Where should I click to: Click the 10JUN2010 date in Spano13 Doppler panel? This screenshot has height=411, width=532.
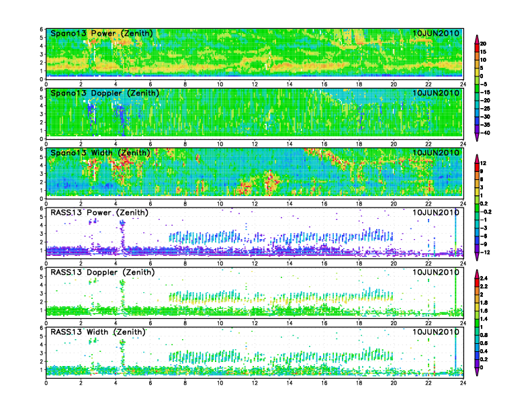click(436, 93)
